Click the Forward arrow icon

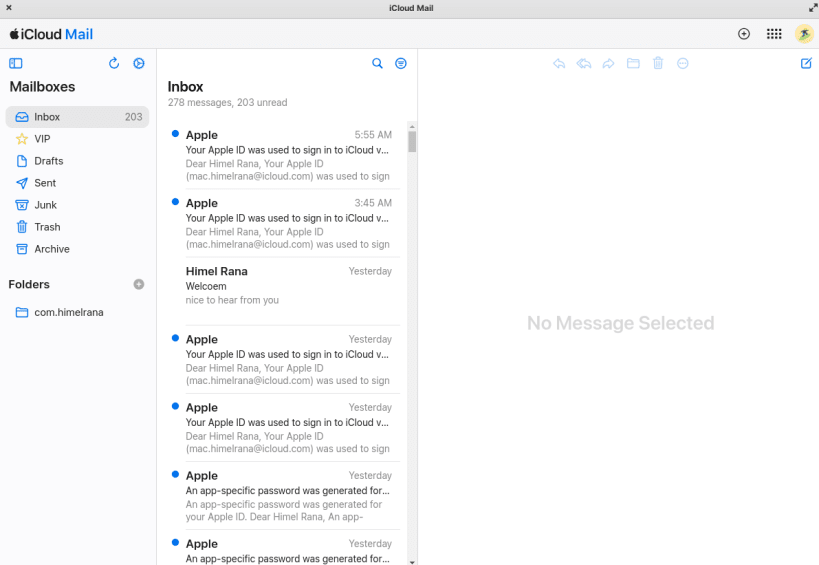point(609,63)
